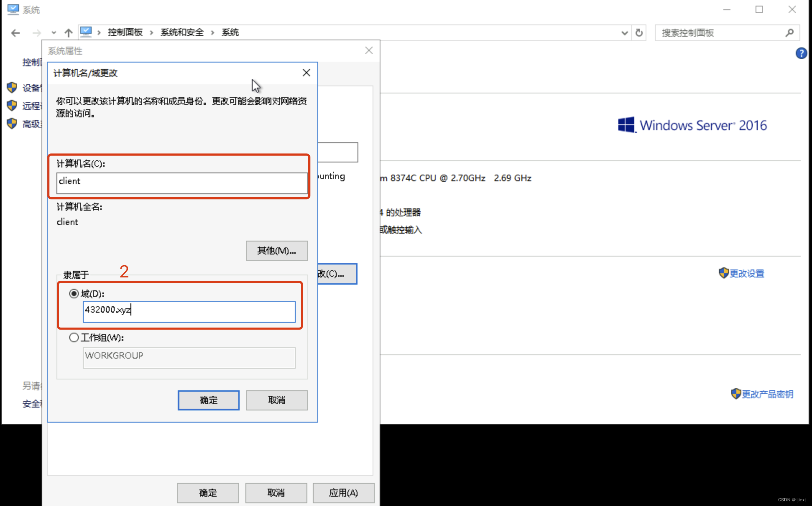
Task: Navigate to 系统和安全 in the breadcrumb
Action: [x=182, y=32]
